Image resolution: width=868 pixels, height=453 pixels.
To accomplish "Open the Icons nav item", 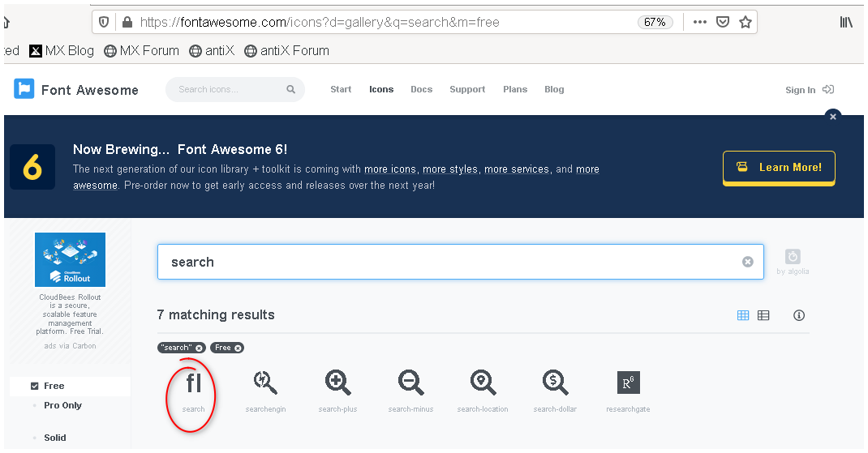I will [381, 90].
